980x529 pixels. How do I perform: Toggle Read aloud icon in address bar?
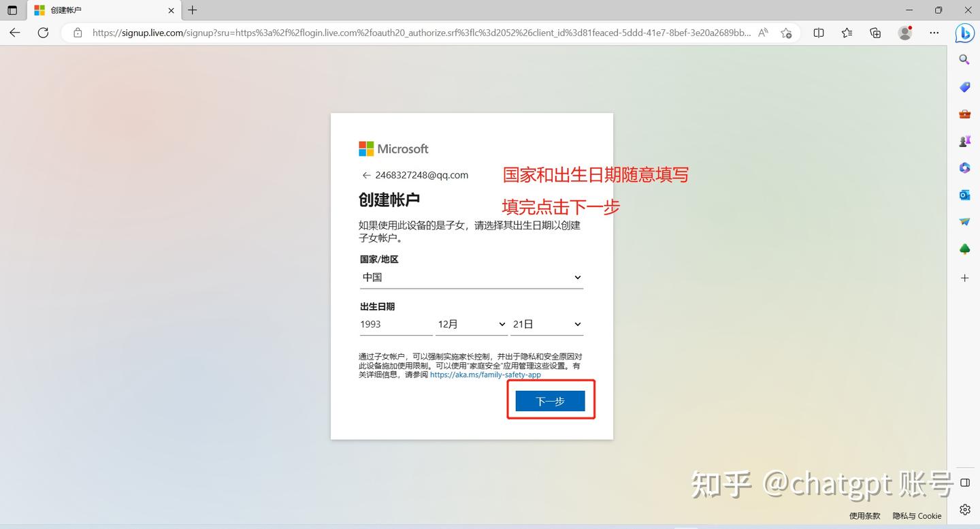[x=764, y=33]
